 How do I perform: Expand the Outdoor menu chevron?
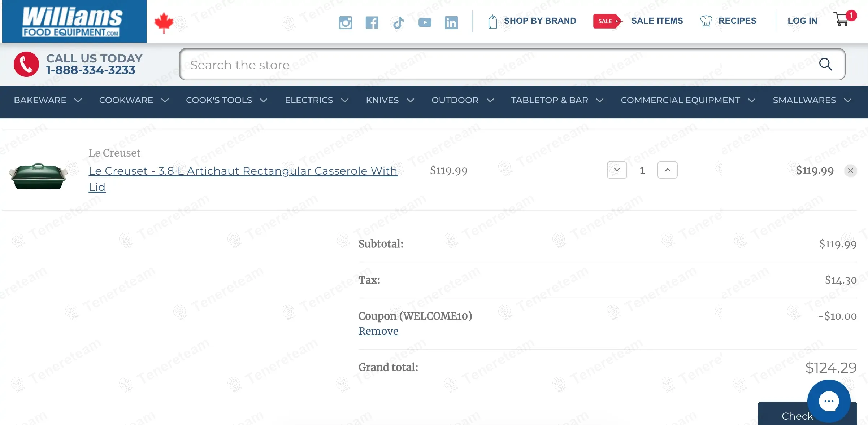pos(490,100)
